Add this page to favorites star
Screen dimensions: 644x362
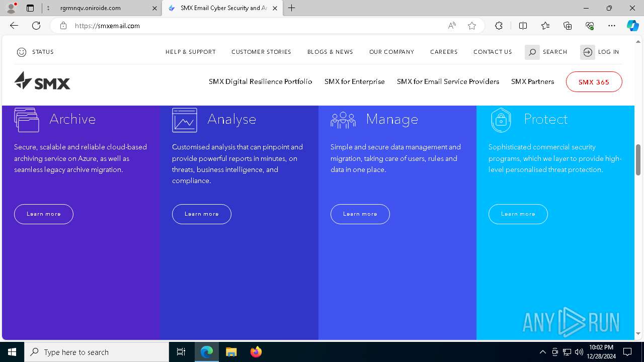(472, 26)
